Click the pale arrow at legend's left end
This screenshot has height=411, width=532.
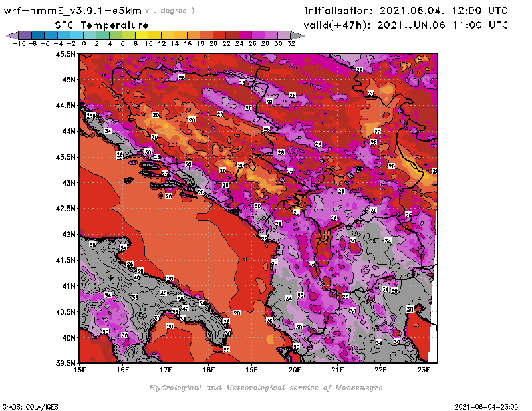(13, 35)
